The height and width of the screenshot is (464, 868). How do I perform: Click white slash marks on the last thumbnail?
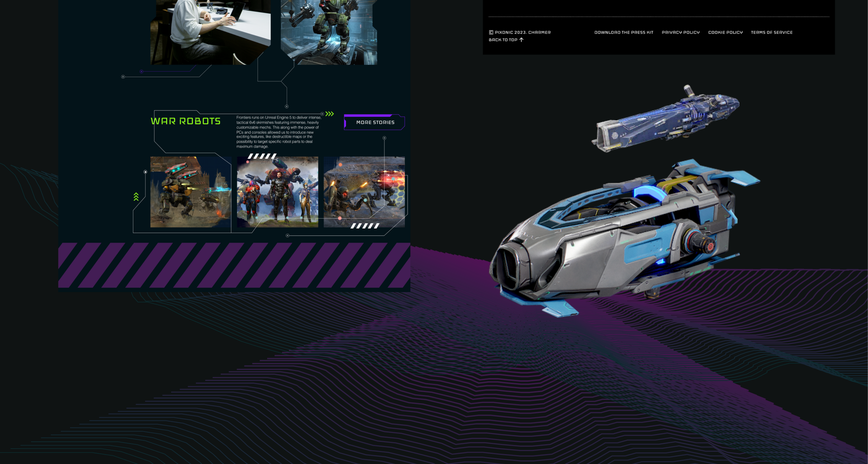pyautogui.click(x=365, y=226)
